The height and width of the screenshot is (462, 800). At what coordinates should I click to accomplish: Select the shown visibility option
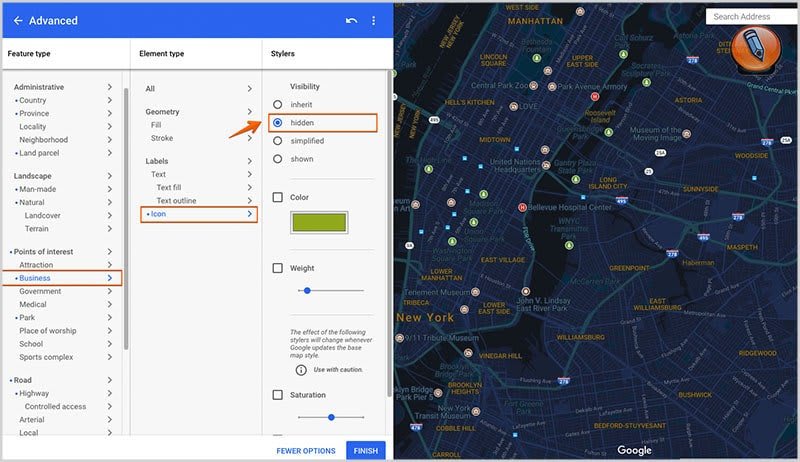(278, 159)
